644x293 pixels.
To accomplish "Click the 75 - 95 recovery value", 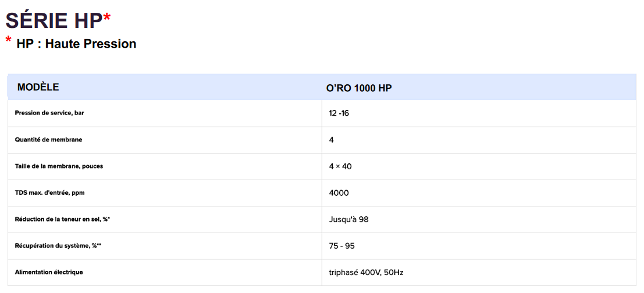I will pos(341,246).
